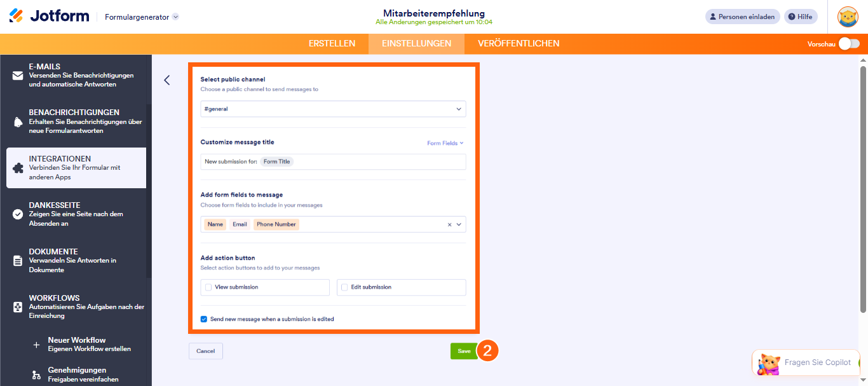Click the Email field tag

(x=240, y=224)
